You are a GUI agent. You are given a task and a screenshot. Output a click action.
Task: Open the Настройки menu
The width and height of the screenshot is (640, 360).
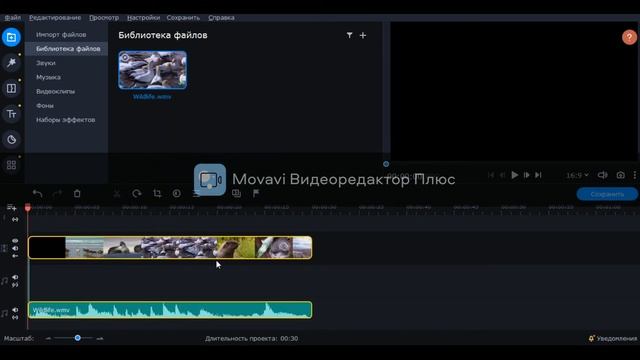click(x=143, y=18)
